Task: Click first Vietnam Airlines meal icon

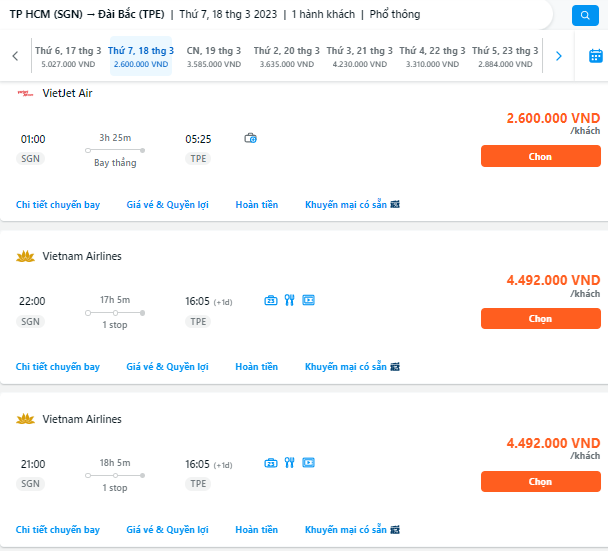Action: [289, 300]
